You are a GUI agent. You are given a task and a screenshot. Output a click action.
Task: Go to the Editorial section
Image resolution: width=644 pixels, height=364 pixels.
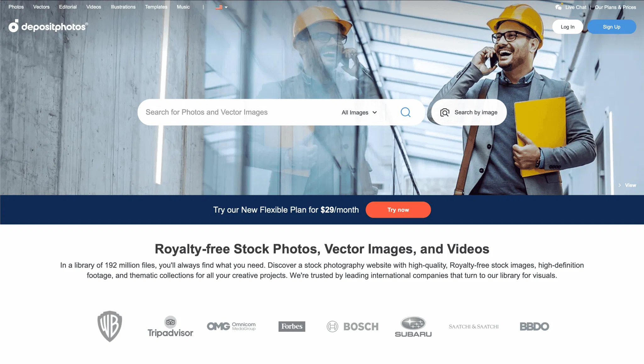click(68, 7)
